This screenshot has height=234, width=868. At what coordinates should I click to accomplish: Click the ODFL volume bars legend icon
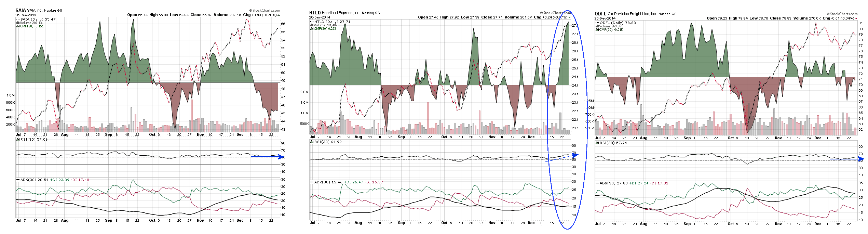[597, 26]
